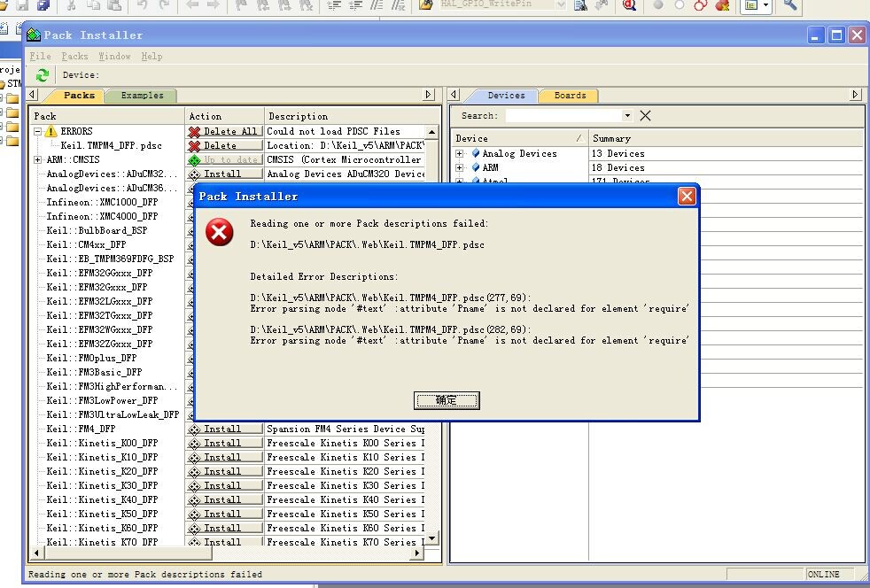Click the Kill All Breakpoints icon in uVision
Screen dimensions: 870x588
point(722,5)
